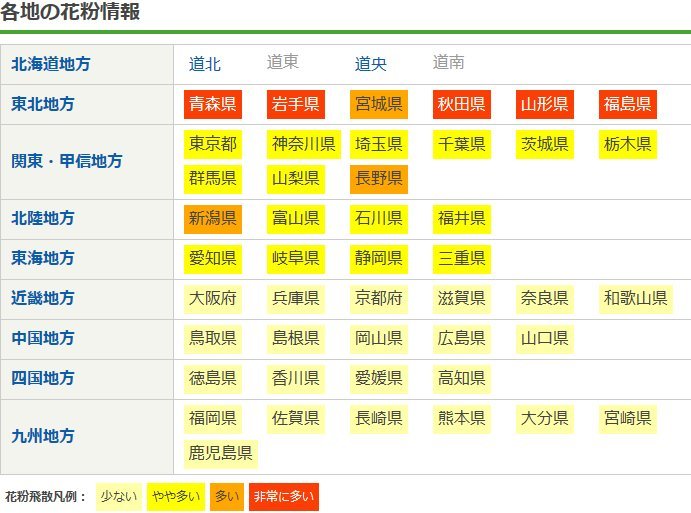Click the 道北 Hokkaido area link
The image size is (691, 513).
(205, 64)
